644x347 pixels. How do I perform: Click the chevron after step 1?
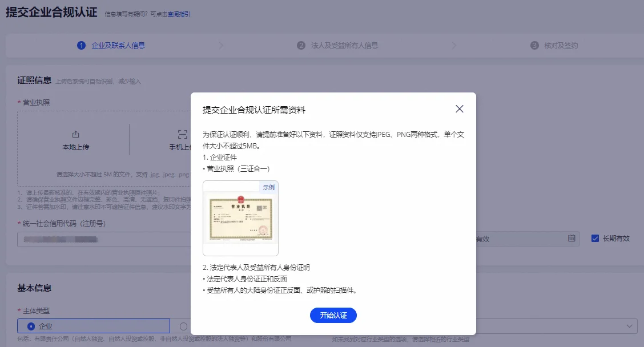point(221,46)
